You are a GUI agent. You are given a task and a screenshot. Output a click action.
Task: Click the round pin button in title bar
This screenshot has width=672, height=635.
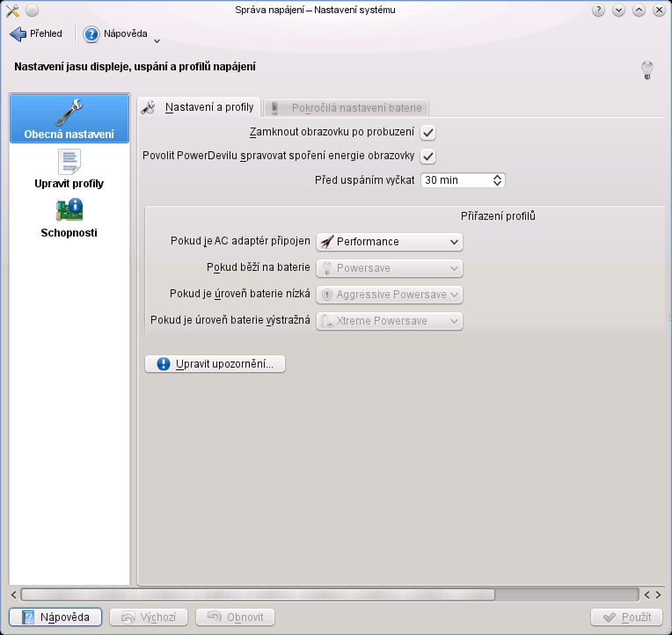point(33,11)
